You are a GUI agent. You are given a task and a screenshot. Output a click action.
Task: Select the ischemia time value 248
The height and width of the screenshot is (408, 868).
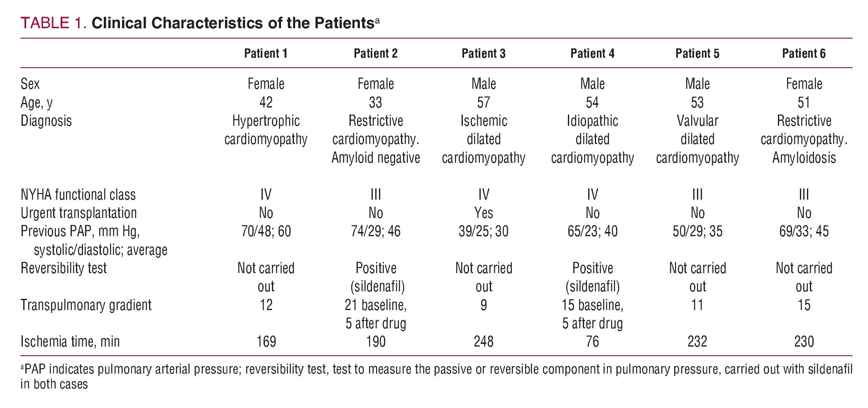(484, 342)
